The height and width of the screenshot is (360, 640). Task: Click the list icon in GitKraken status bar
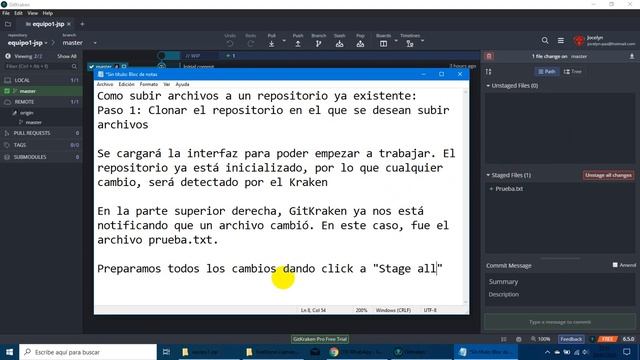504,339
